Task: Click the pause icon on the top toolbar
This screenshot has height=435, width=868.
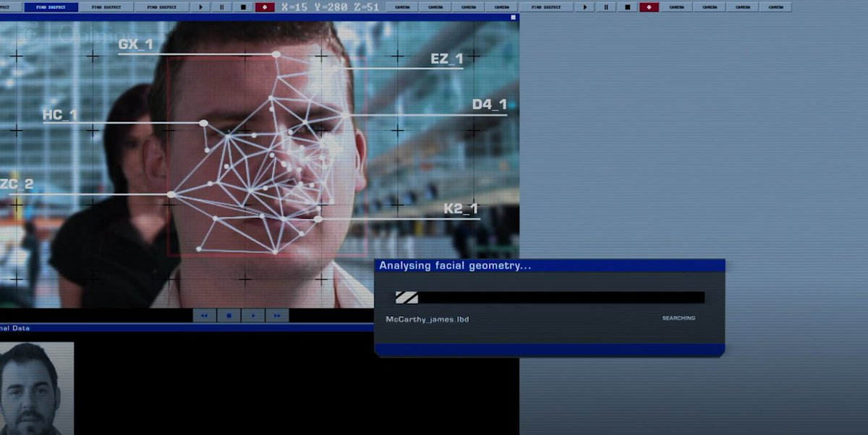Action: tap(221, 7)
